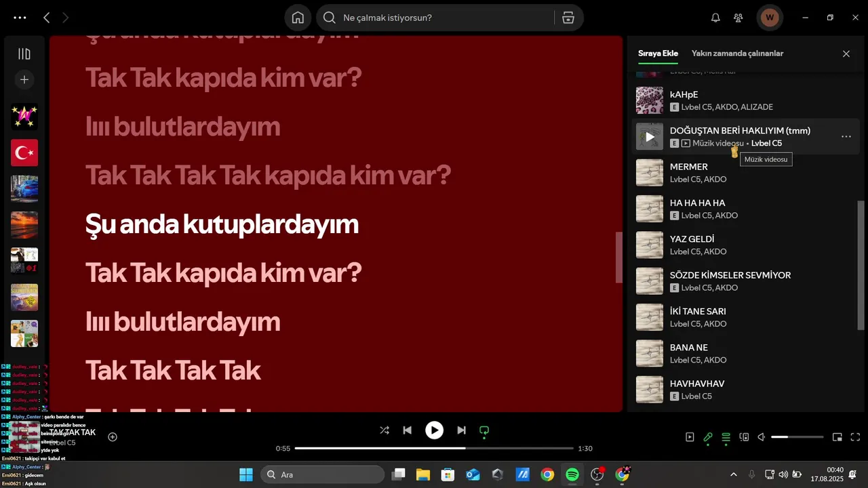
Task: Select kAHpE in the queue
Action: [746, 100]
